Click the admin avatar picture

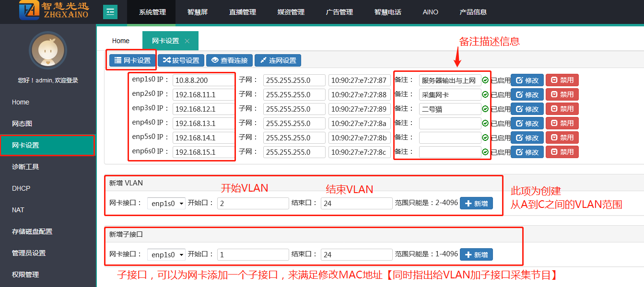point(47,51)
